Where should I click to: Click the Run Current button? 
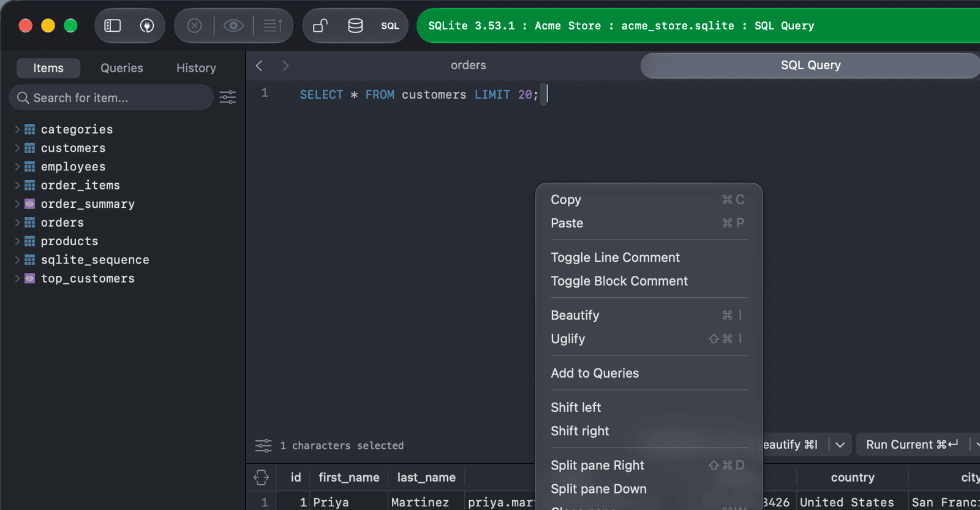(x=911, y=445)
